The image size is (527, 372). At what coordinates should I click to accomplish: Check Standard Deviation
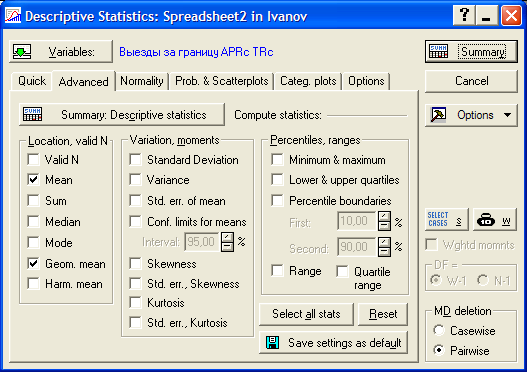click(x=135, y=160)
